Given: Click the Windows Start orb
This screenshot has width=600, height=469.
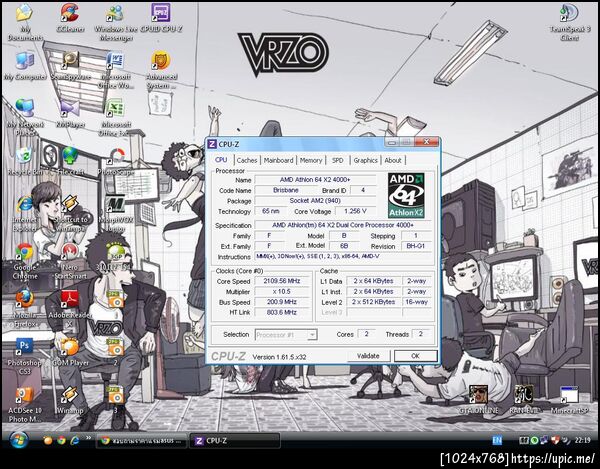Looking at the screenshot, I should click(18, 440).
